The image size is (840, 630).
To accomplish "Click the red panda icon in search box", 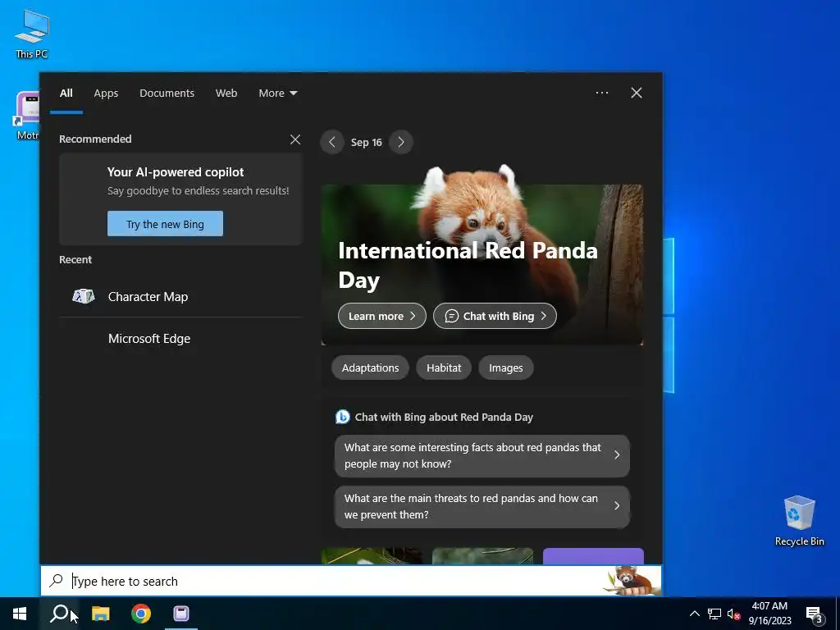I will tap(631, 581).
